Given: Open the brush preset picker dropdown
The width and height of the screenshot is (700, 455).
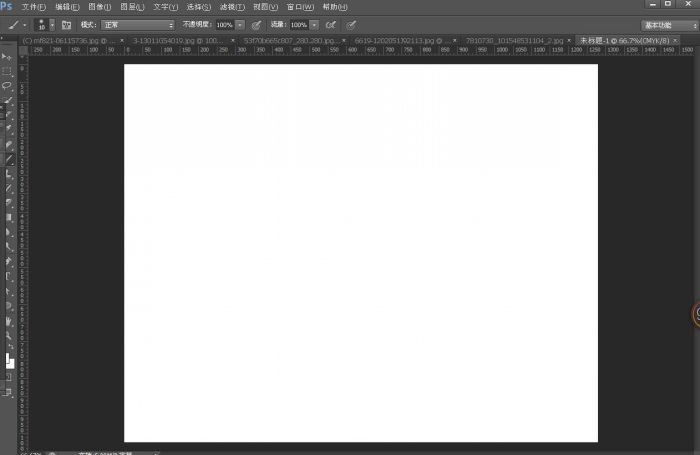Looking at the screenshot, I should click(46, 24).
